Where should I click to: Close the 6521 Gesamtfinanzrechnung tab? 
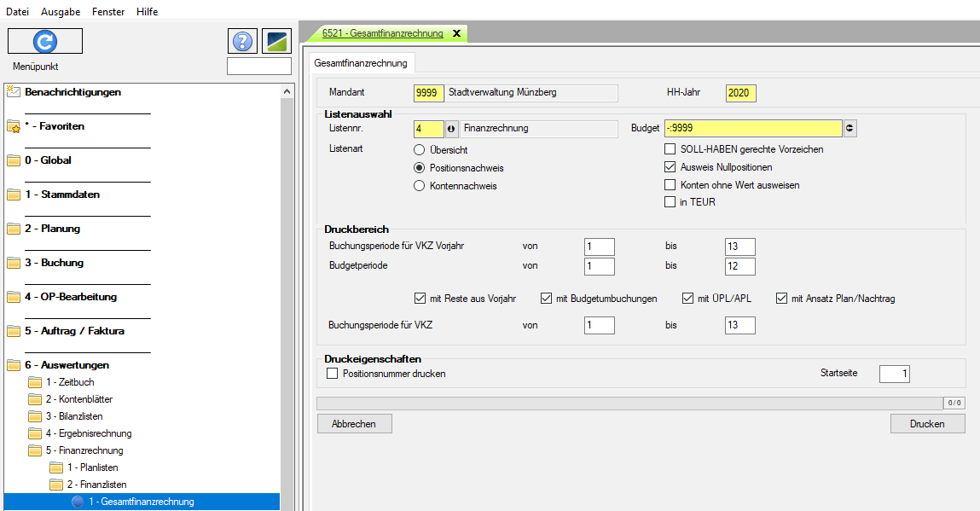(456, 33)
